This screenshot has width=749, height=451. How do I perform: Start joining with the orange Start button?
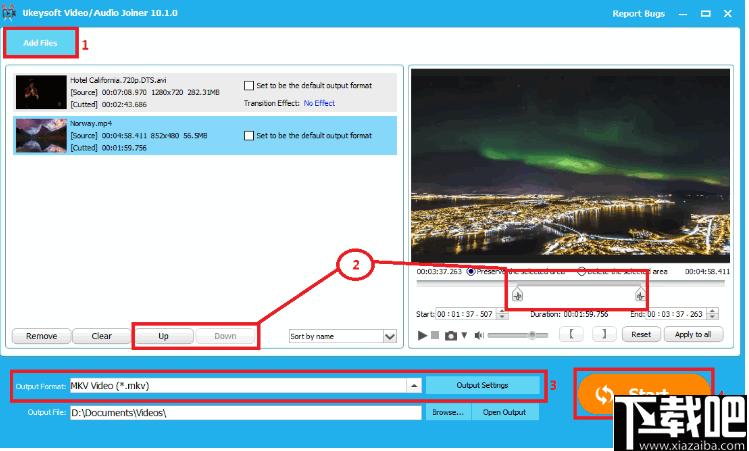click(x=642, y=394)
